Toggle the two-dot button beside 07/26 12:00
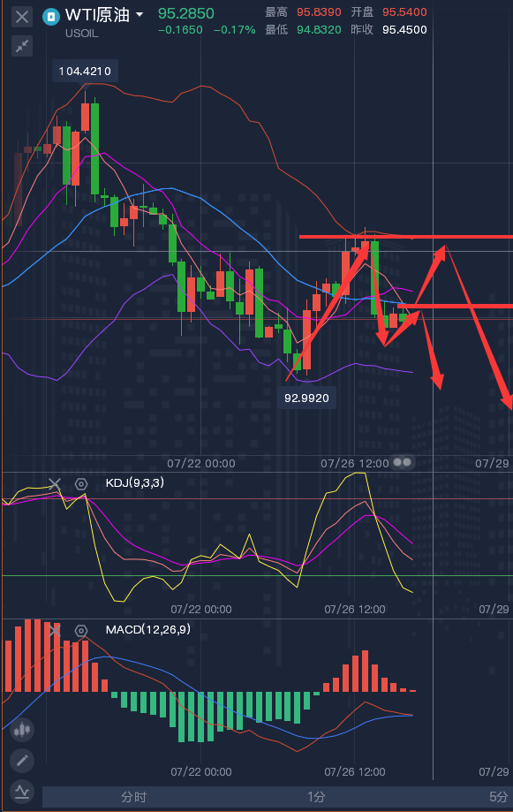 click(x=403, y=462)
